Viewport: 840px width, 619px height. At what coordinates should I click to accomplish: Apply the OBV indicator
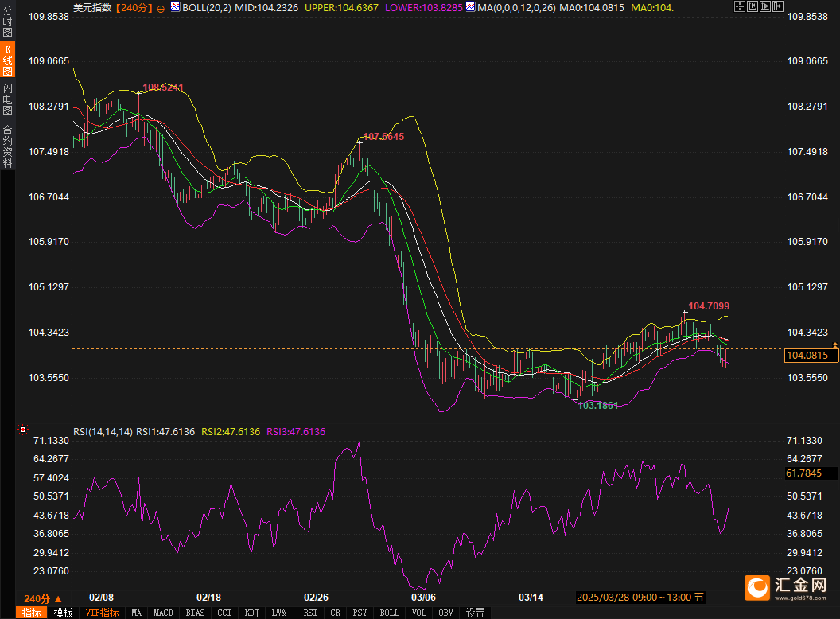tap(445, 613)
